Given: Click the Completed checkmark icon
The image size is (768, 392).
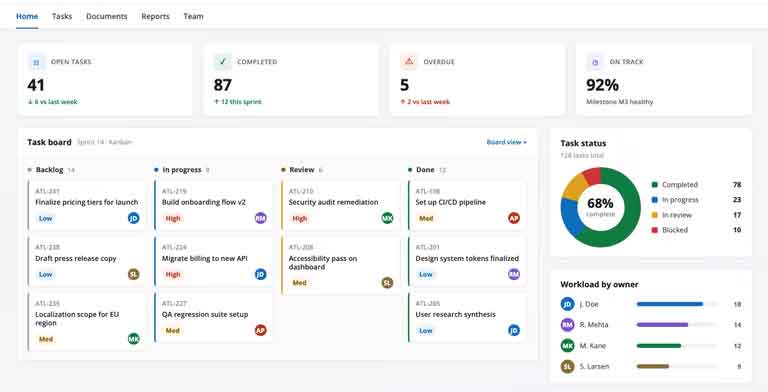Looking at the screenshot, I should [222, 62].
